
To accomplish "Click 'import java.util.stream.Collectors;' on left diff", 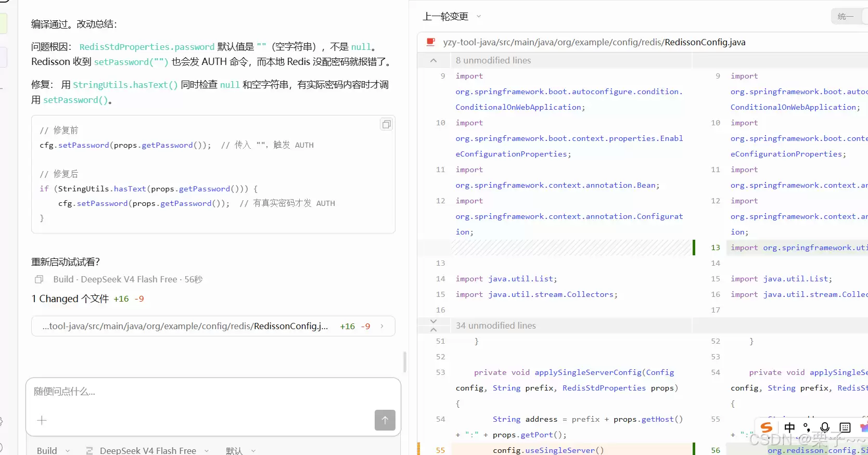I will (537, 294).
